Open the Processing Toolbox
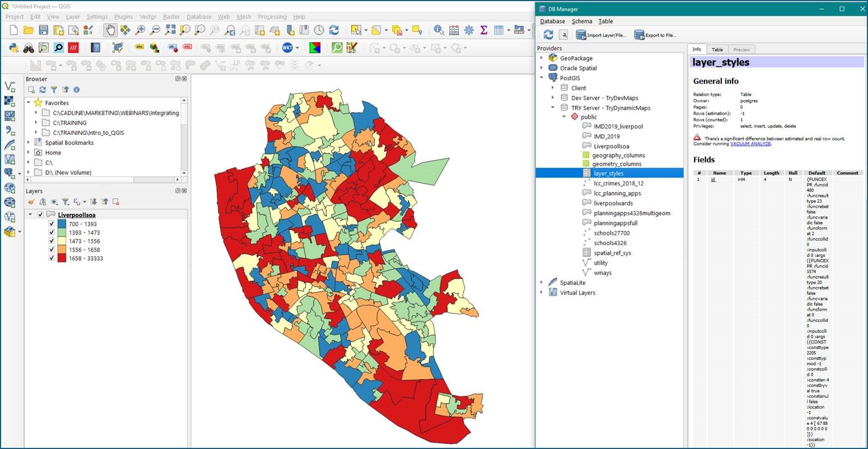 pyautogui.click(x=469, y=31)
